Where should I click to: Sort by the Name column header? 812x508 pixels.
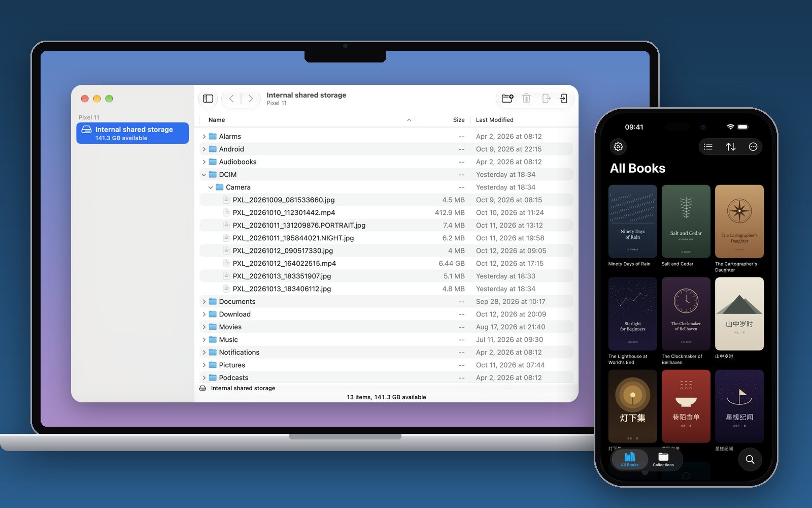tap(308, 120)
